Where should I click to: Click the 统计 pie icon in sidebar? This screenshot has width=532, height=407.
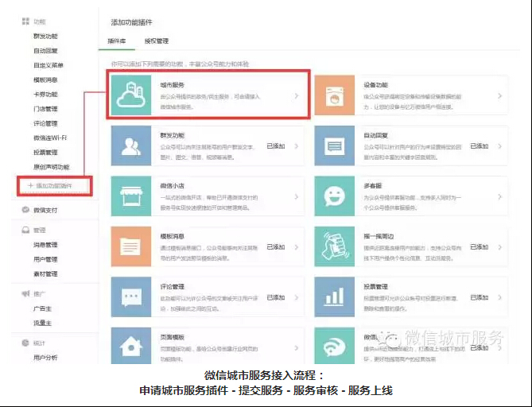[x=25, y=343]
